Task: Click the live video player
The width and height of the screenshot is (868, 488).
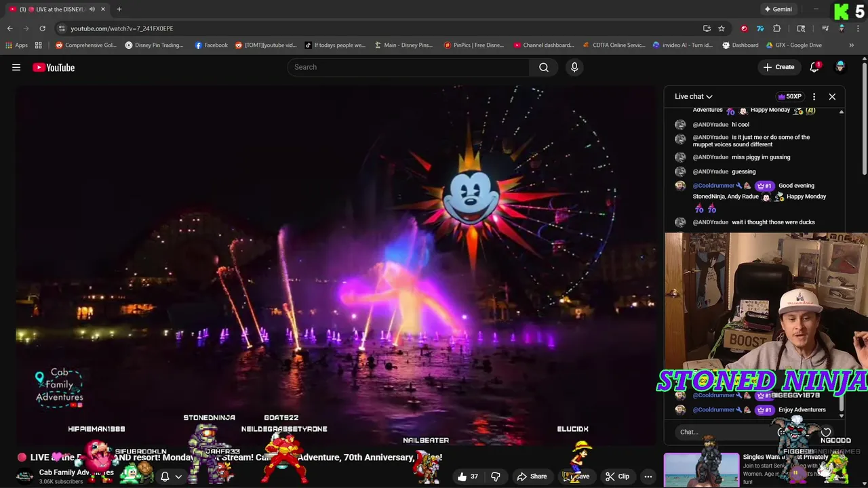Action: (x=336, y=264)
